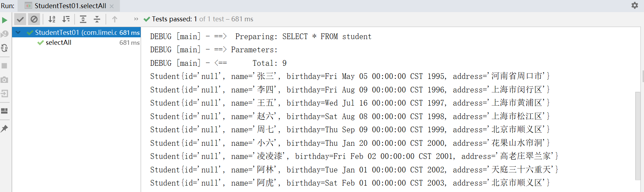Toggle Show Passed tests checkmark button
Screen dimensions: 644x192
pos(20,19)
